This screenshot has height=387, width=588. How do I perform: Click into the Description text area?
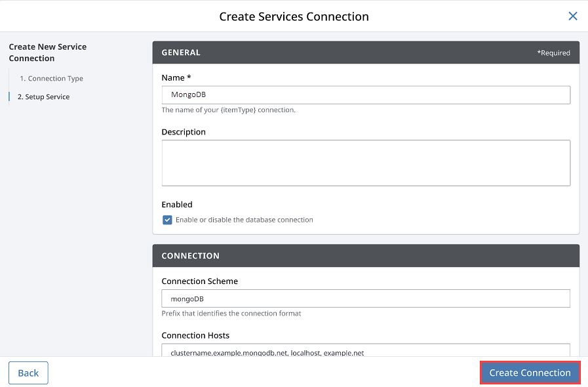pos(366,163)
